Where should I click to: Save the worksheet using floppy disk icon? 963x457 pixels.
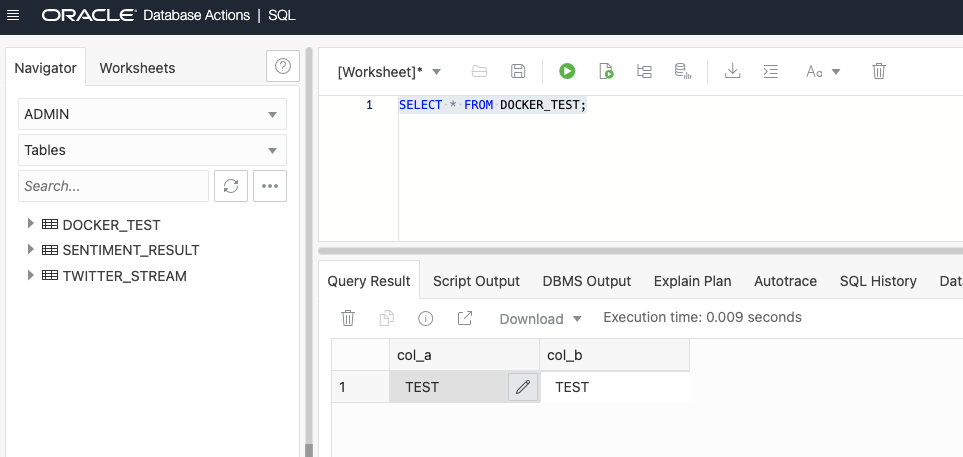518,71
